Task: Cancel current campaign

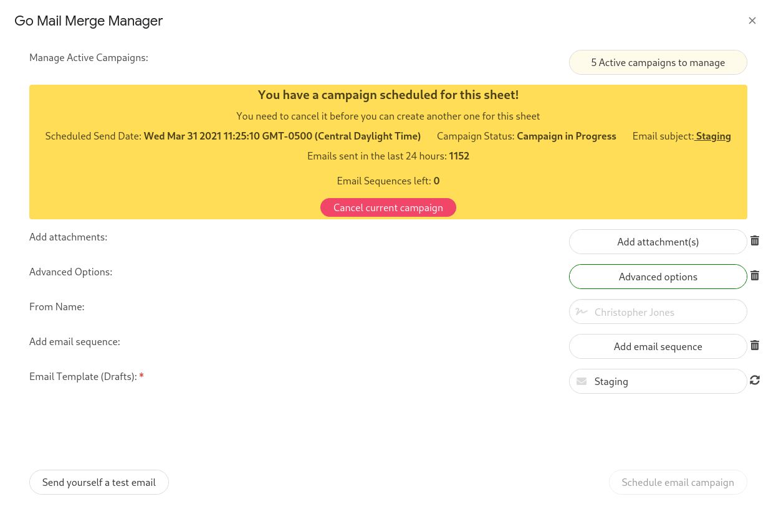Action: 388,207
